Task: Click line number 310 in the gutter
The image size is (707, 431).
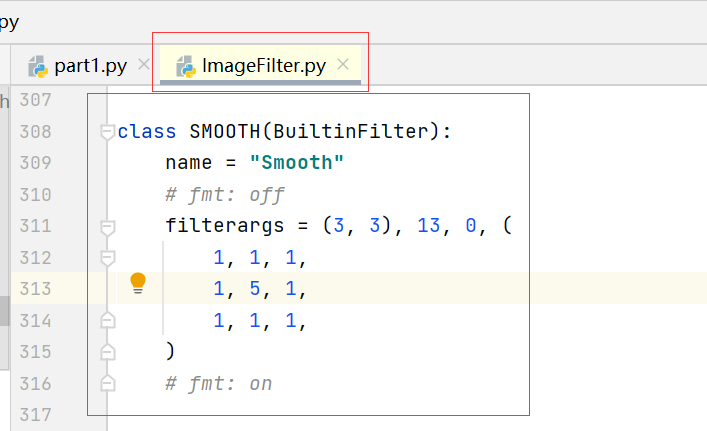Action: pyautogui.click(x=36, y=195)
